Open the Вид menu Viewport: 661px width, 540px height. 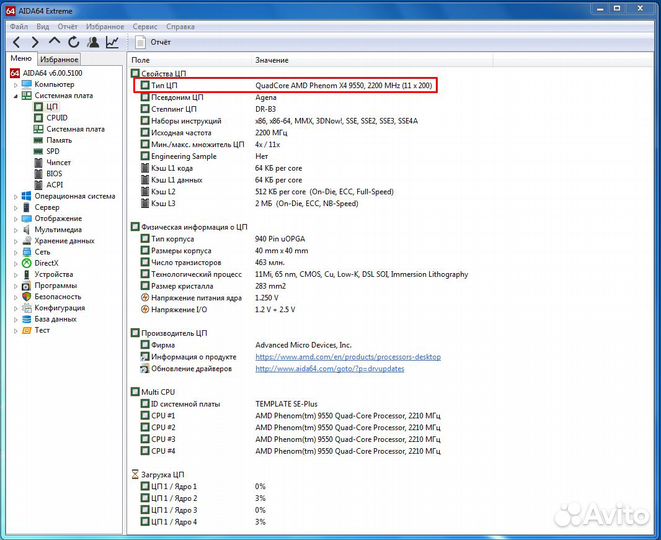[43, 27]
